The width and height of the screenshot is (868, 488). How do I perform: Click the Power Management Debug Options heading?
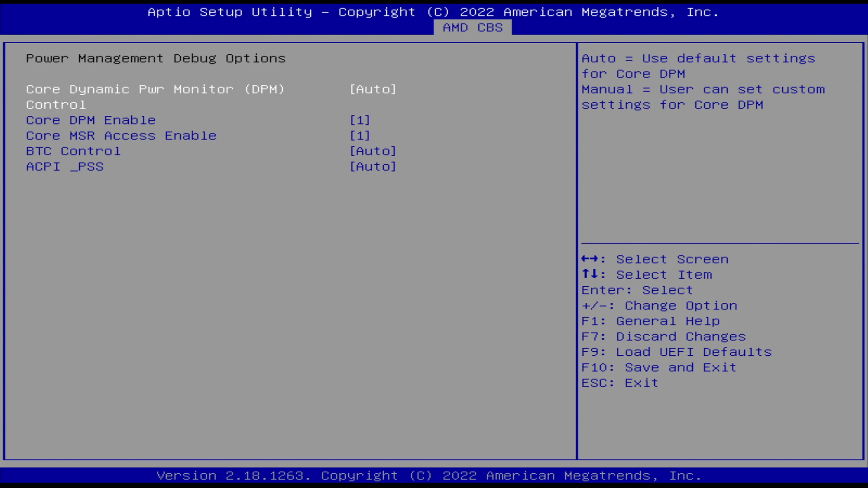coord(156,59)
